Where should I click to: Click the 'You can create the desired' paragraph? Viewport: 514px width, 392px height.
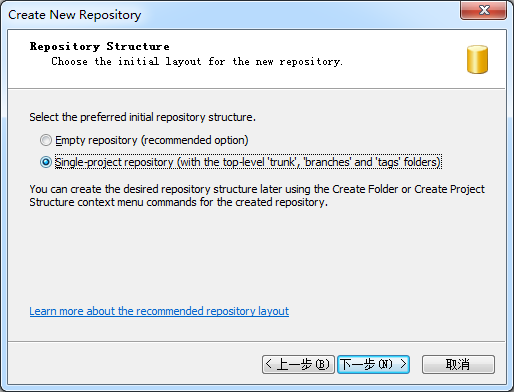[x=257, y=196]
